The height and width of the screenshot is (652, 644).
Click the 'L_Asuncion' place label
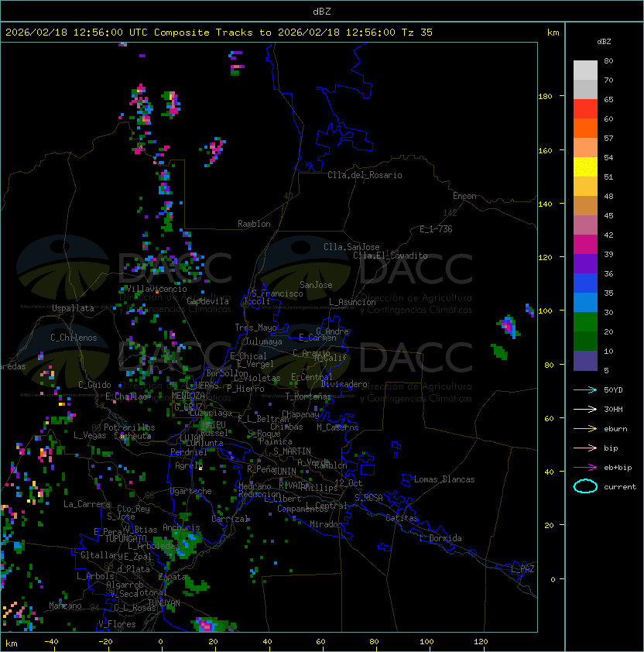point(352,302)
